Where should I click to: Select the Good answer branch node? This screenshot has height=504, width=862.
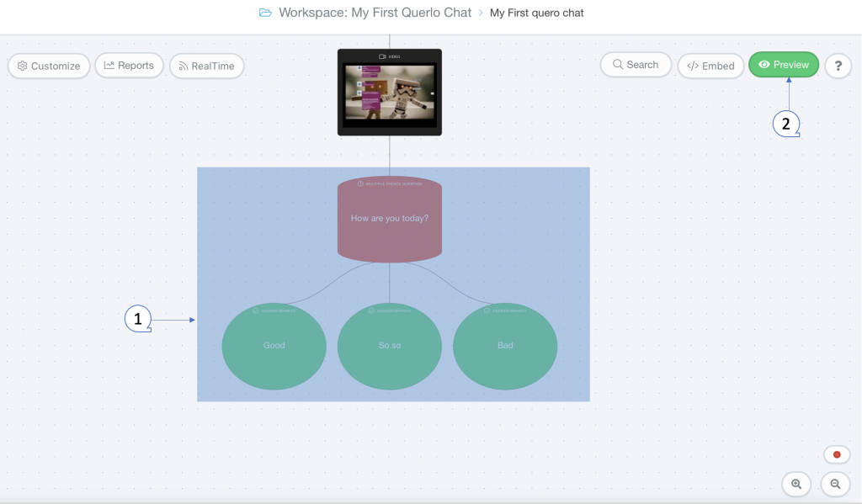click(x=274, y=346)
